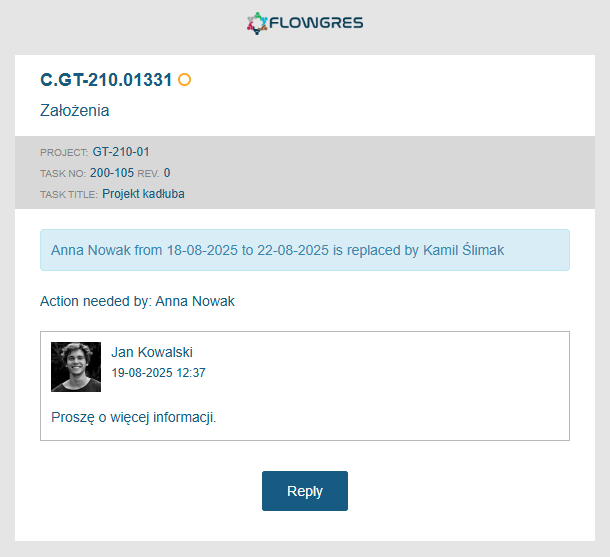Click the orange status circle icon

[184, 80]
